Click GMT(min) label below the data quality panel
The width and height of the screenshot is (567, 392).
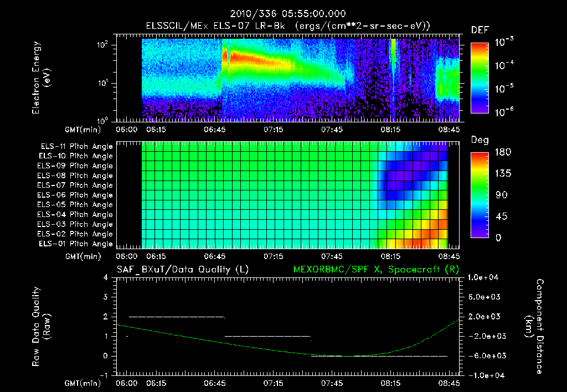83,384
